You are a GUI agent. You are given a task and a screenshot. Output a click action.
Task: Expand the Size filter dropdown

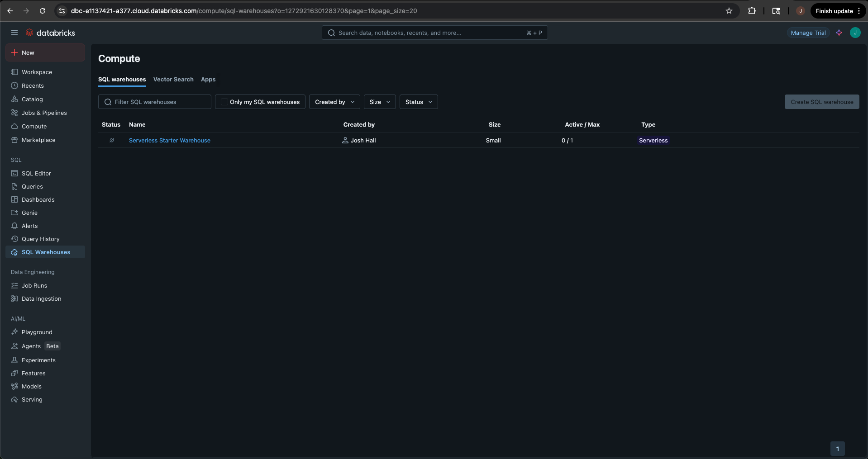[380, 102]
